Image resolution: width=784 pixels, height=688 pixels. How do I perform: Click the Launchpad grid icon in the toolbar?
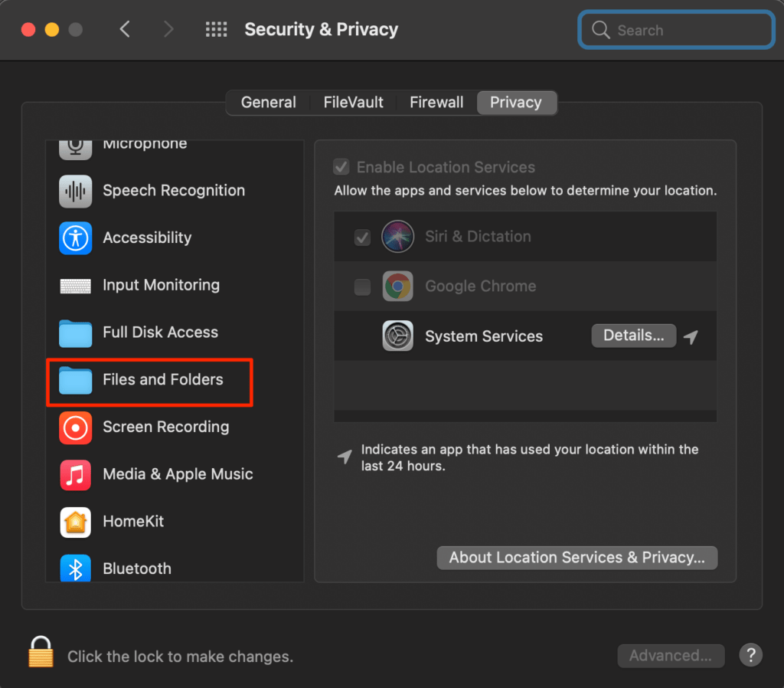click(x=216, y=29)
